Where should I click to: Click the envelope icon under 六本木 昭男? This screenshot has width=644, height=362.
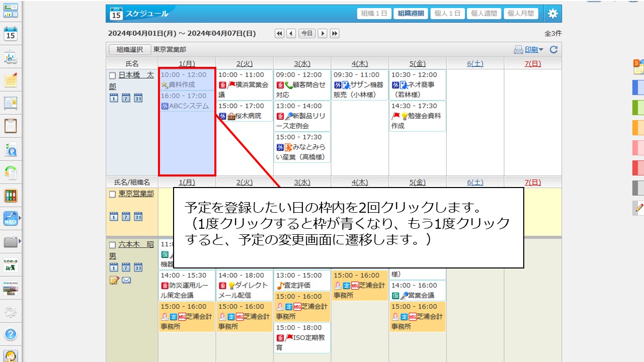[126, 280]
